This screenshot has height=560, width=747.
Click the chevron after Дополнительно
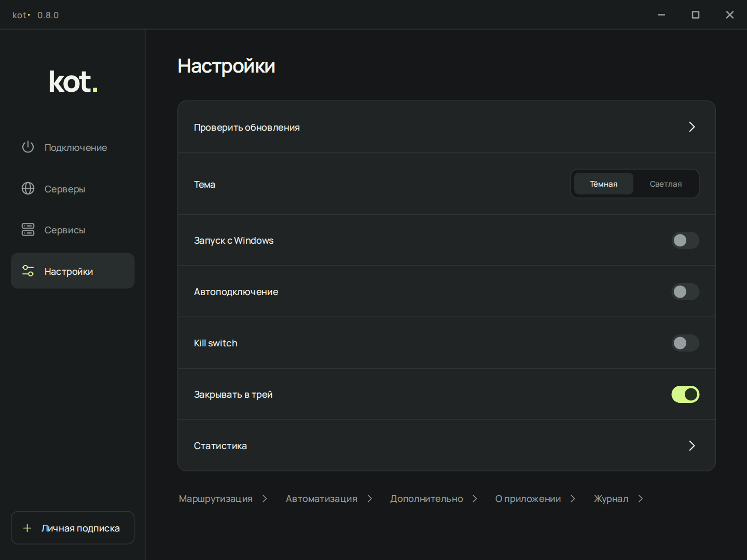click(x=475, y=498)
